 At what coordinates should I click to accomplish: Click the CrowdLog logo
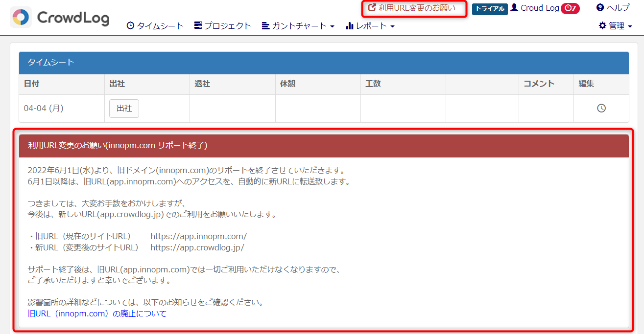[x=60, y=18]
